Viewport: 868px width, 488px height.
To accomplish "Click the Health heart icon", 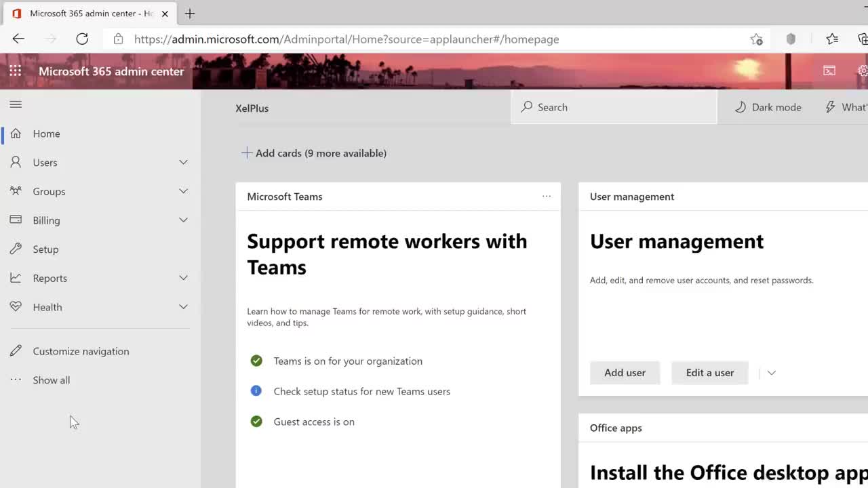I will 16,307.
